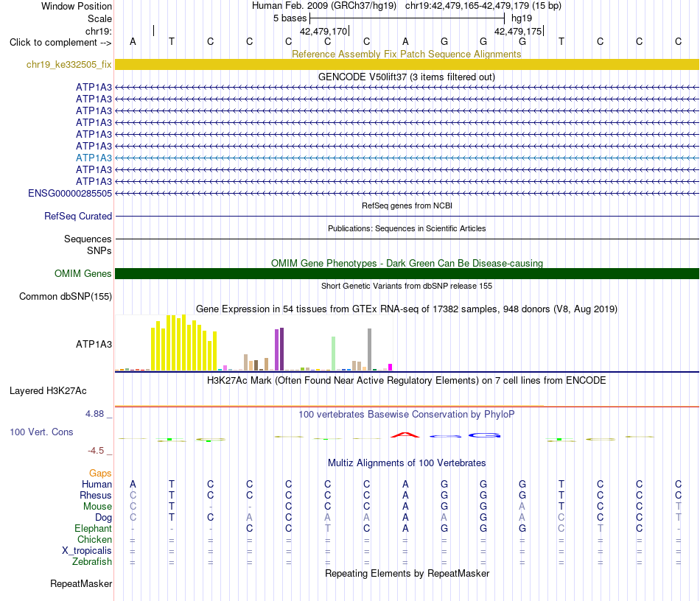Open 'OMIM Gene Phenotypes' track title
The image size is (700, 601).
(x=407, y=263)
